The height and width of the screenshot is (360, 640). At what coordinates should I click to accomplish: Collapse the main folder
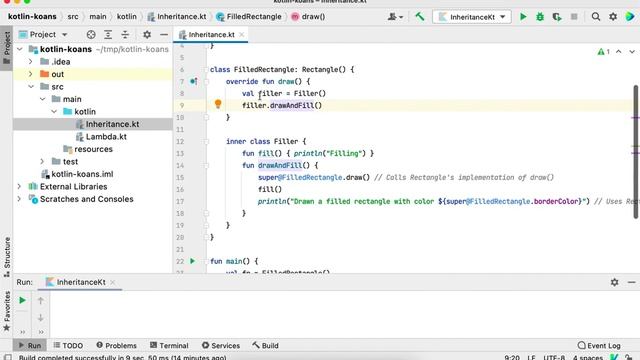click(x=42, y=99)
